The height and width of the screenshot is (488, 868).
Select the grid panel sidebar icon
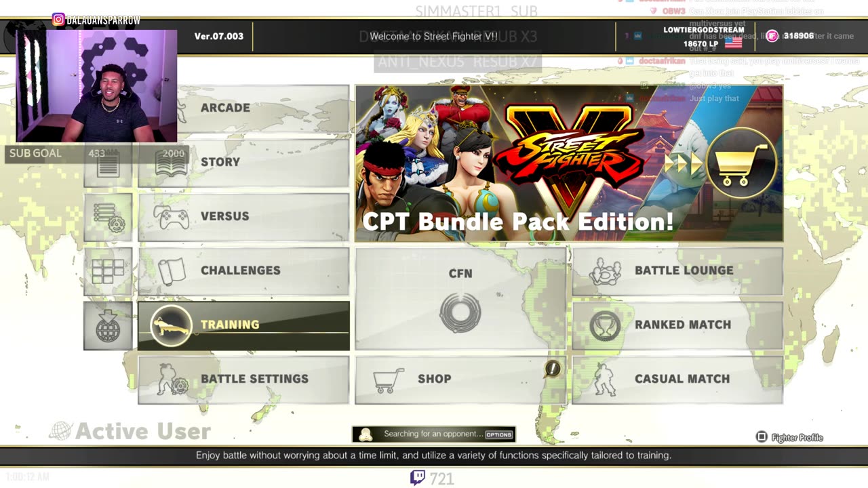(108, 272)
